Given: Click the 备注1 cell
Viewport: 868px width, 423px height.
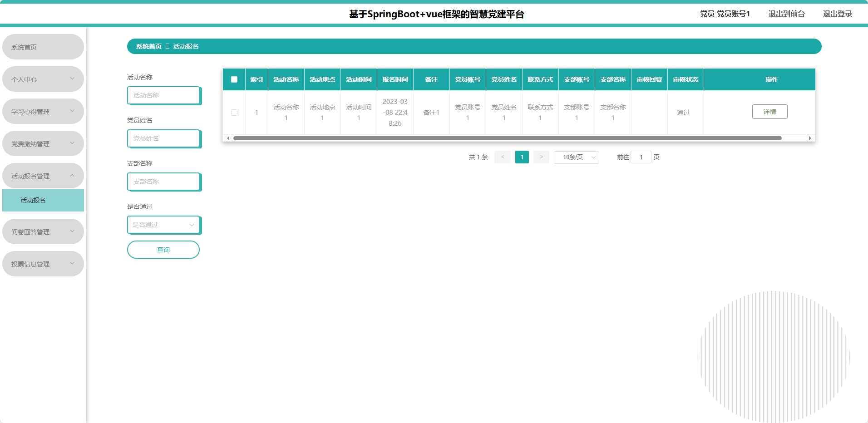Looking at the screenshot, I should 431,113.
